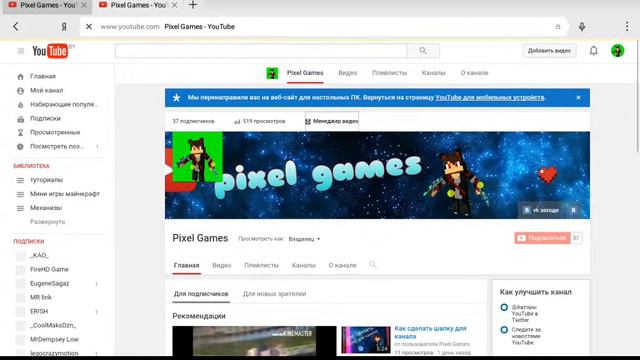The width and height of the screenshot is (640, 360).
Task: Select lower Плейлисты channel tab
Action: coord(261,265)
